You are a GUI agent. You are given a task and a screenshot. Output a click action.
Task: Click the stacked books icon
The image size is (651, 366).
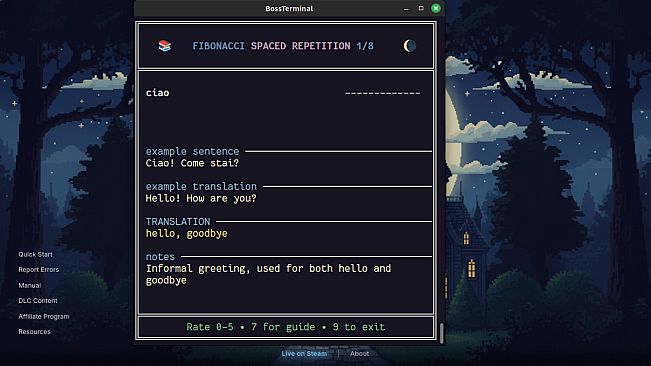[x=165, y=46]
